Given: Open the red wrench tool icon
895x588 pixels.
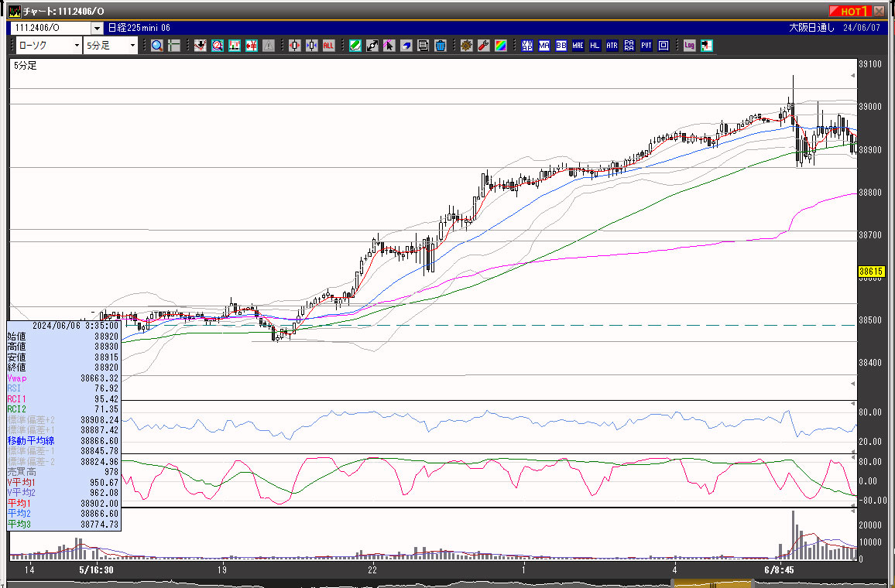Looking at the screenshot, I should (x=483, y=46).
